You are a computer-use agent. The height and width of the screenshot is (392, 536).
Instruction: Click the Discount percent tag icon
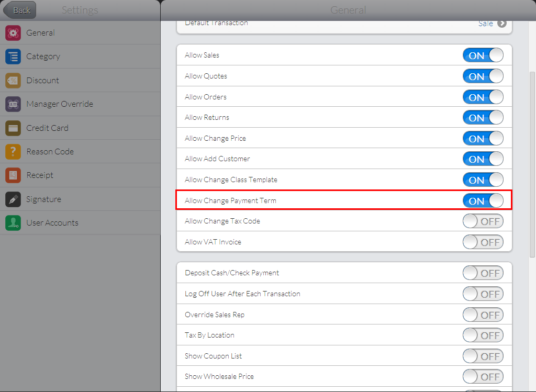tap(13, 80)
